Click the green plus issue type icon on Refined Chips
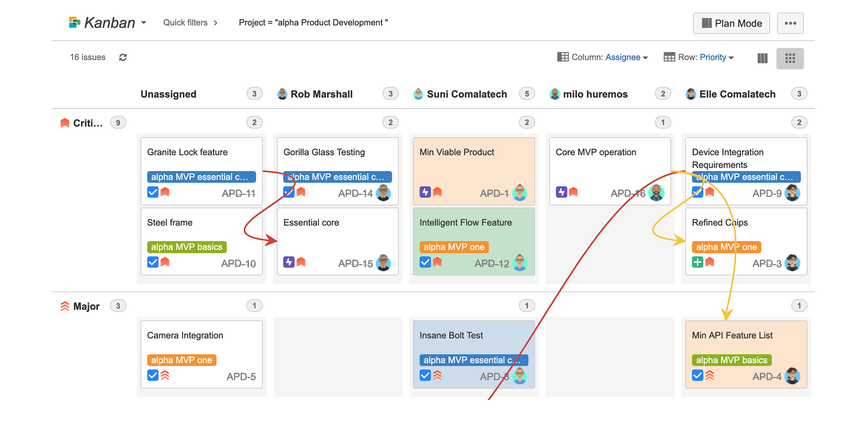This screenshot has width=868, height=425. pyautogui.click(x=698, y=262)
